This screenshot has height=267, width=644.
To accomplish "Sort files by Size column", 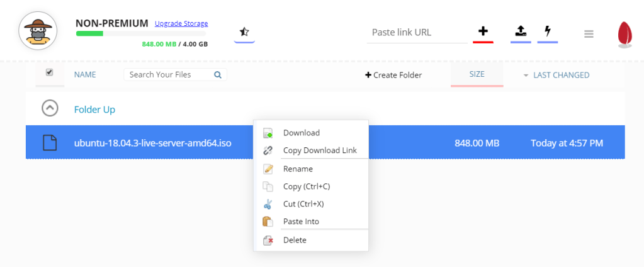I will [x=477, y=74].
